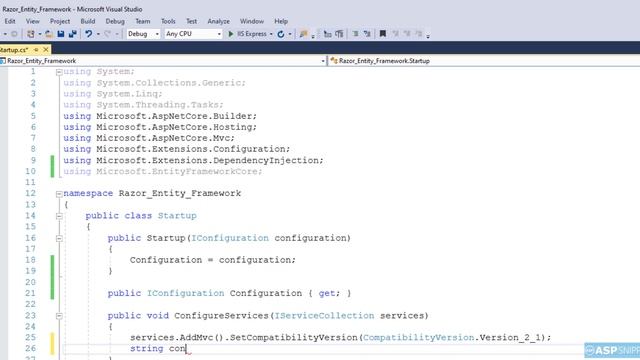The height and width of the screenshot is (360, 640).
Task: Open the Razor_Entity_Framework.Startup type navigation dropdown
Action: click(x=484, y=61)
